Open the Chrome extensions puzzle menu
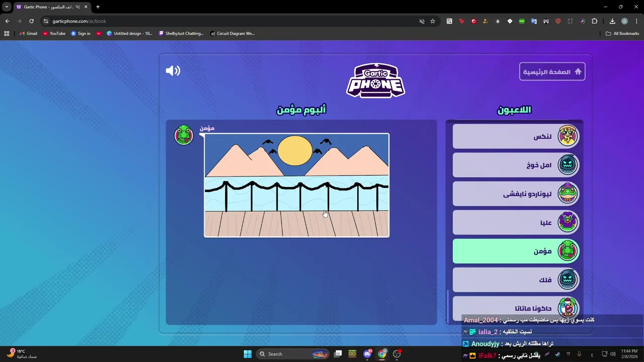Image resolution: width=644 pixels, height=362 pixels. pos(595,21)
